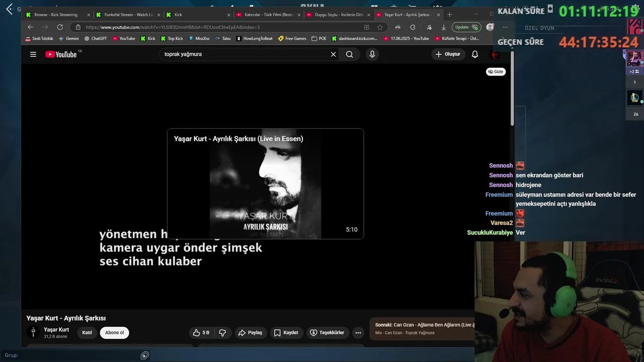
Task: Run search with the magnifier icon
Action: pos(349,54)
